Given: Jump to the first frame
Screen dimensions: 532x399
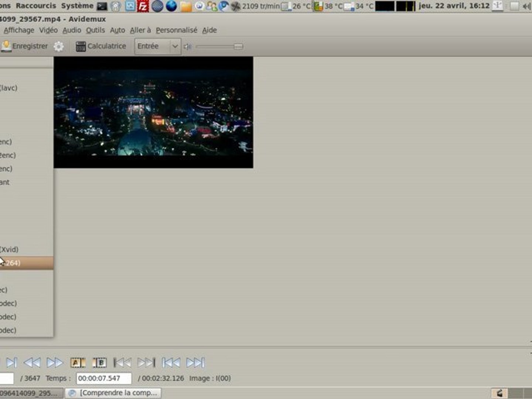Looking at the screenshot, I should tap(171, 363).
